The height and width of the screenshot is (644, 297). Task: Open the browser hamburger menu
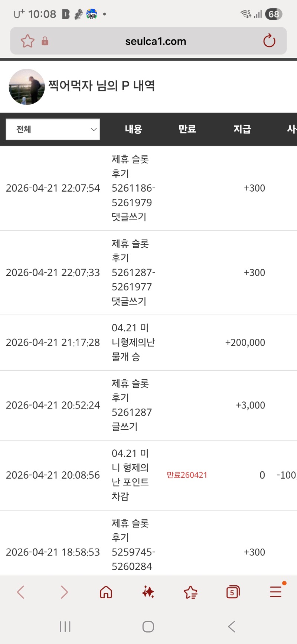(275, 592)
